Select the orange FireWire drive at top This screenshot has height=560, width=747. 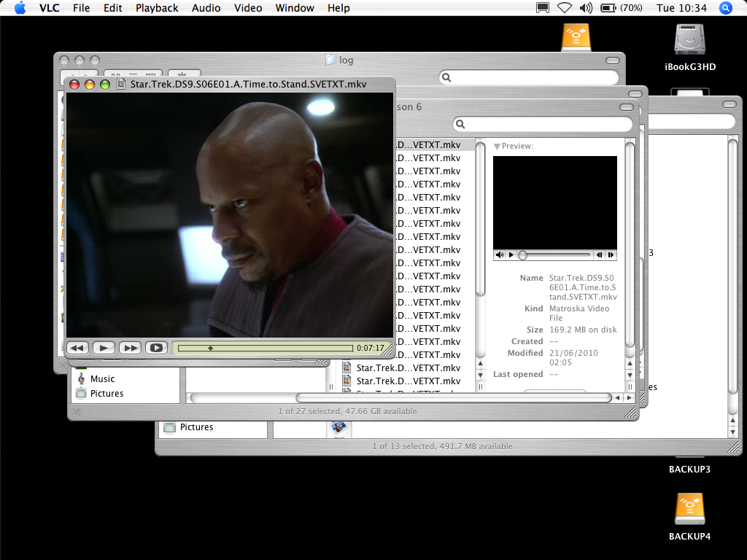point(576,37)
